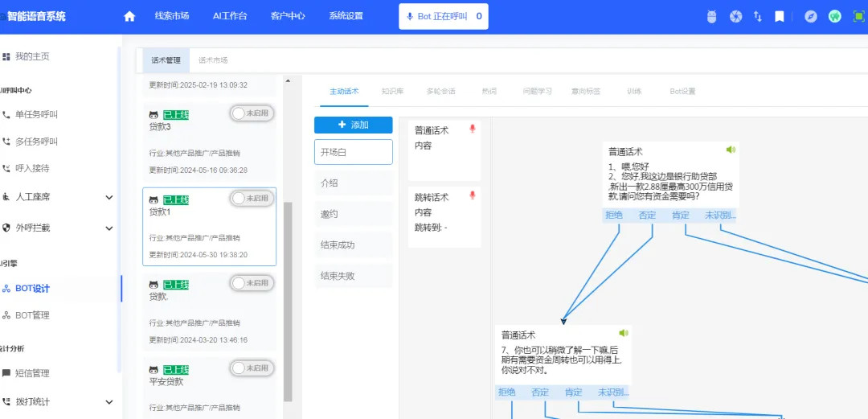Click the green fullscreen icon in header
Viewport: 868px width, 419px height.
point(858,16)
